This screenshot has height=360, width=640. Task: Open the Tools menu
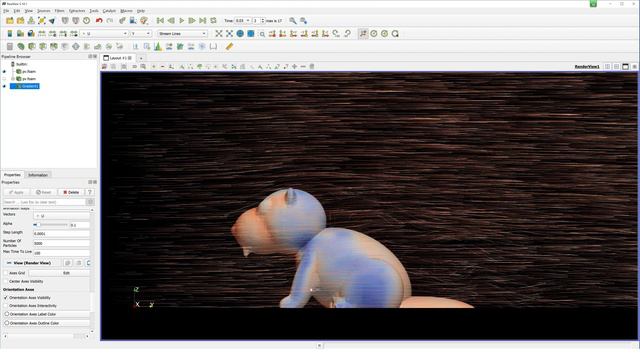[94, 11]
